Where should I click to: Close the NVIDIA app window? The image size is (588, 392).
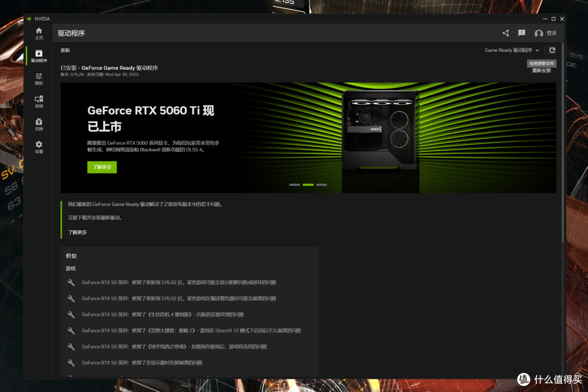(562, 19)
